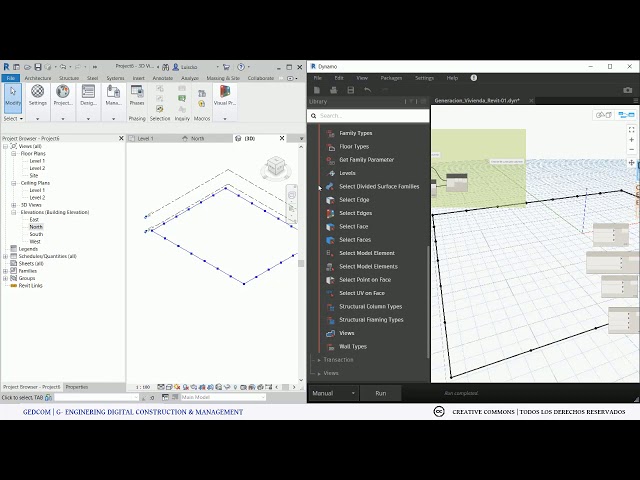Click Dynamo library scrollbar
Screen dimensions: 640x480
pos(428,302)
